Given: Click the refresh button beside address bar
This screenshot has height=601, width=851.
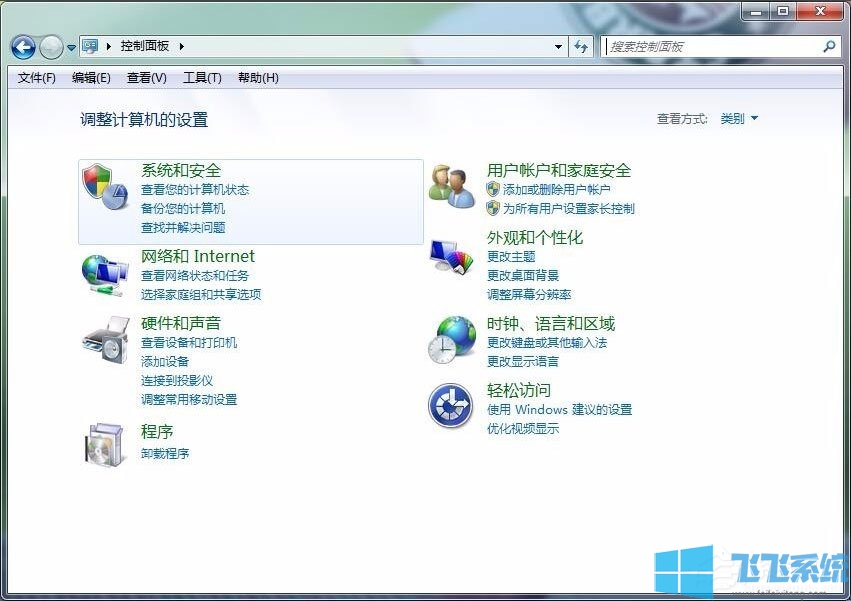Looking at the screenshot, I should [581, 47].
